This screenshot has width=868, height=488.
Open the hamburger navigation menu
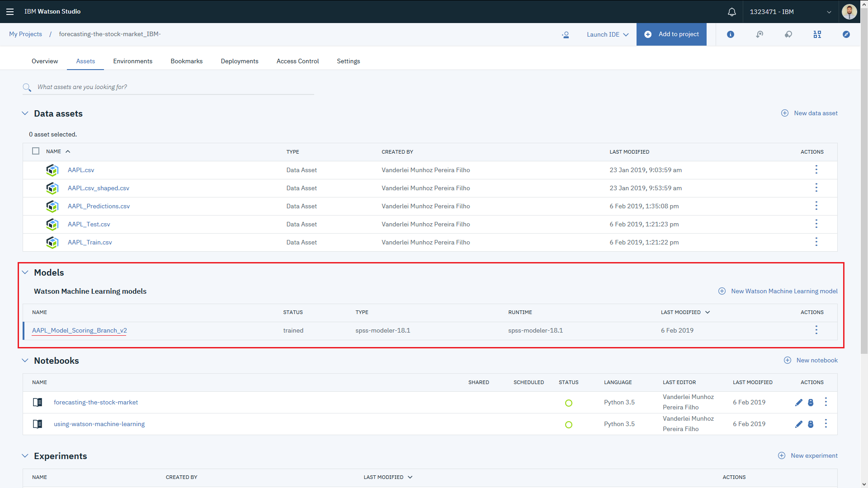(10, 12)
